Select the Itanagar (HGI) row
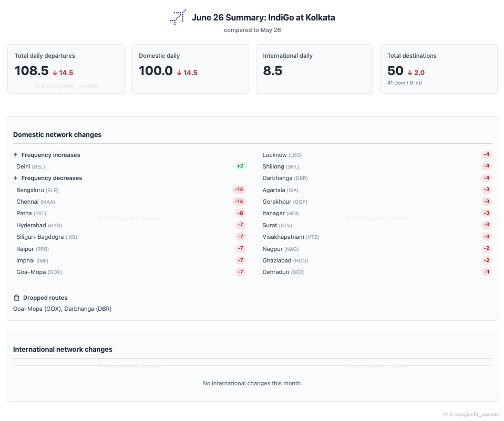The image size is (504, 421). [377, 213]
